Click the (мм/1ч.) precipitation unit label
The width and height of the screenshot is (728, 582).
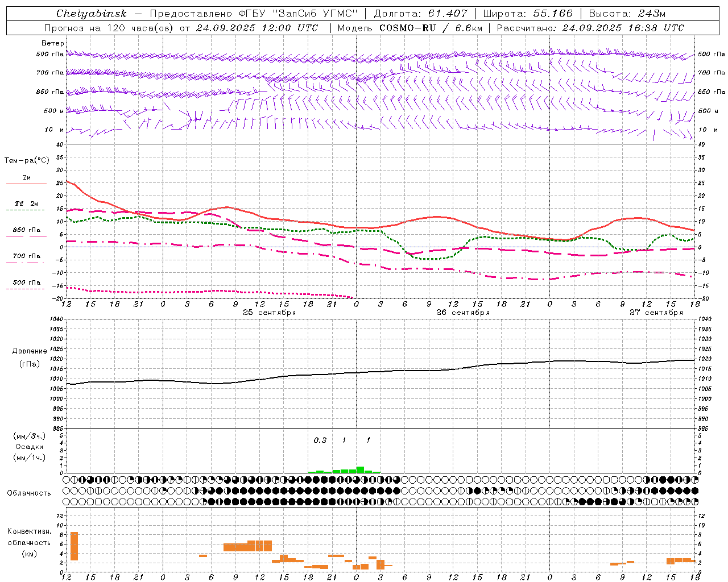coord(30,458)
